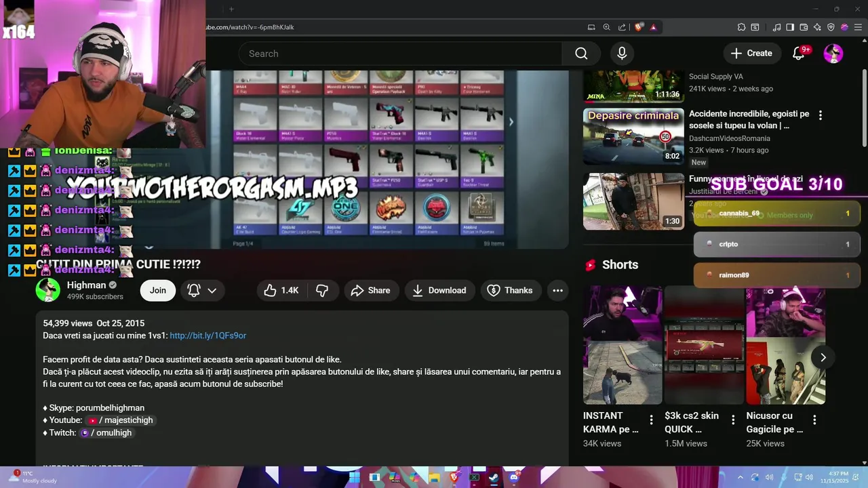Click the Join channel button
This screenshot has width=868, height=488.
[158, 290]
